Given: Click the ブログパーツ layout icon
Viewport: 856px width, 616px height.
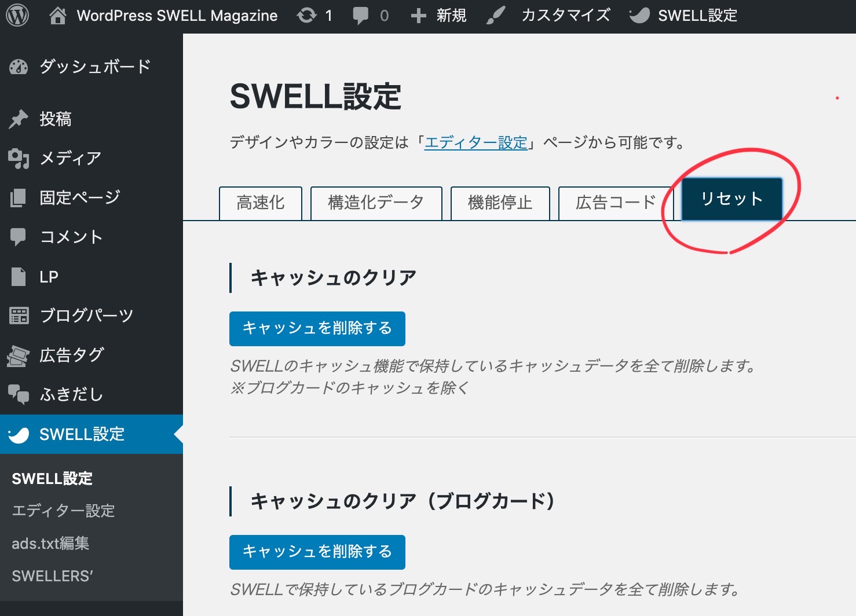Looking at the screenshot, I should [x=19, y=316].
